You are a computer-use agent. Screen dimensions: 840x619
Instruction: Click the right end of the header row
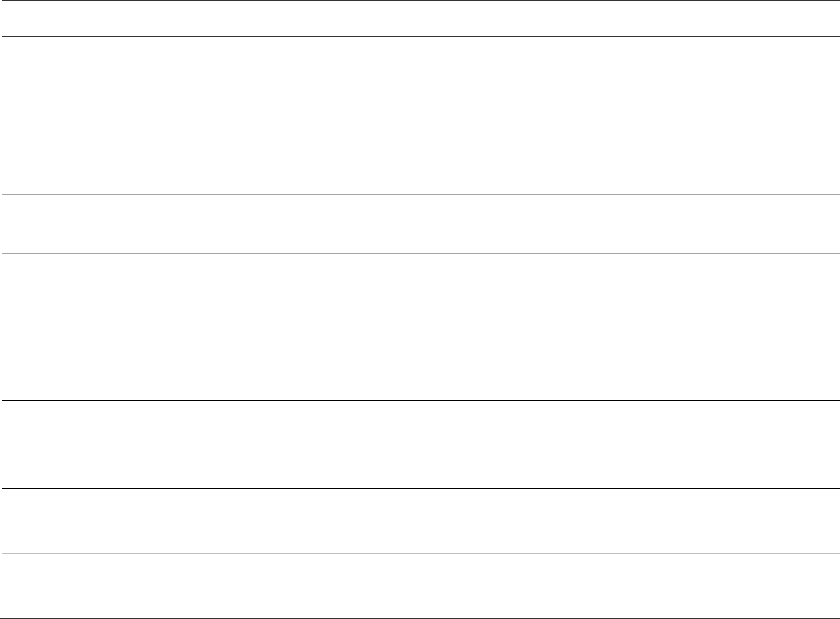pyautogui.click(x=828, y=18)
